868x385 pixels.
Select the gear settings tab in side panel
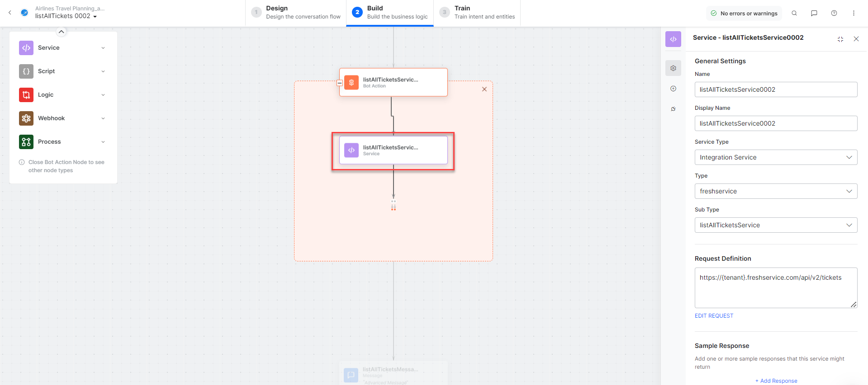673,68
